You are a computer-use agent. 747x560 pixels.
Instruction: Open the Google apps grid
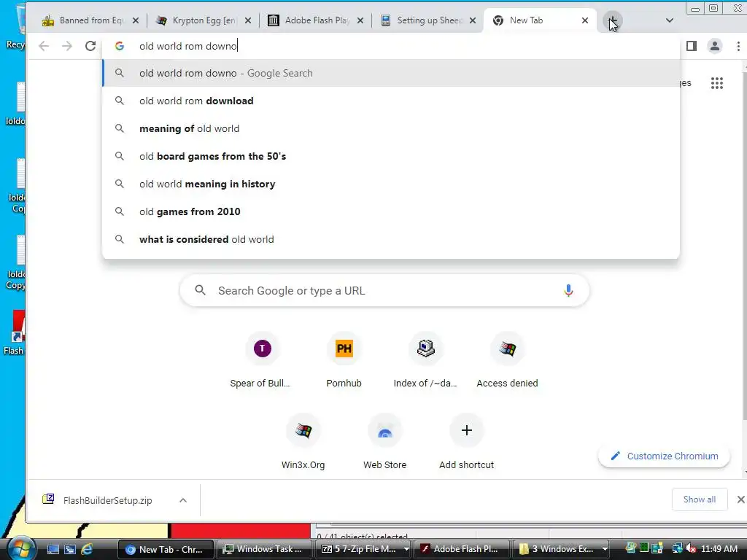(x=717, y=83)
